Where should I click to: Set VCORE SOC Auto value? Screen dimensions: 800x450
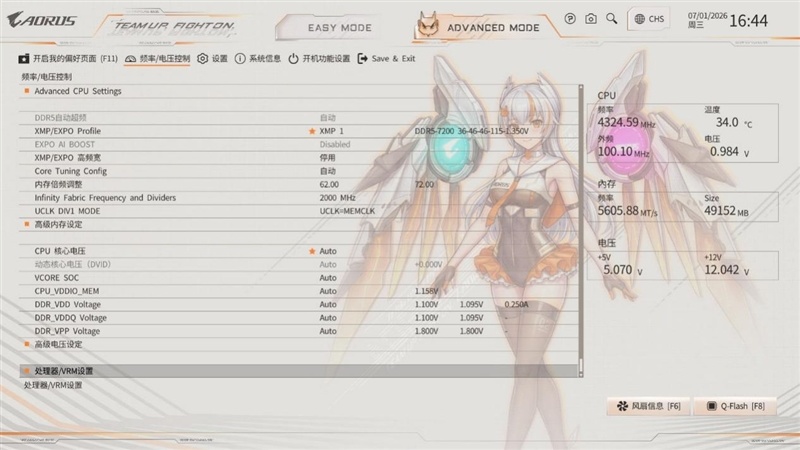[x=328, y=278]
